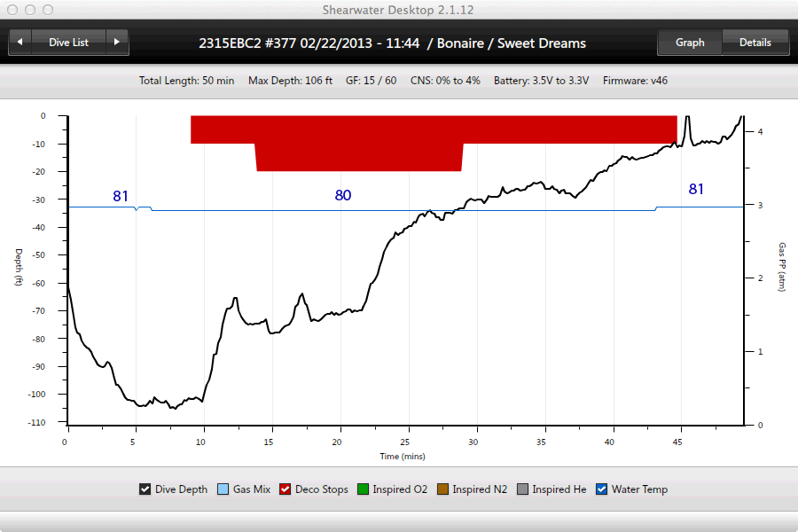This screenshot has height=532, width=798.
Task: Uncheck the Dive Depth checkbox
Action: pos(145,489)
